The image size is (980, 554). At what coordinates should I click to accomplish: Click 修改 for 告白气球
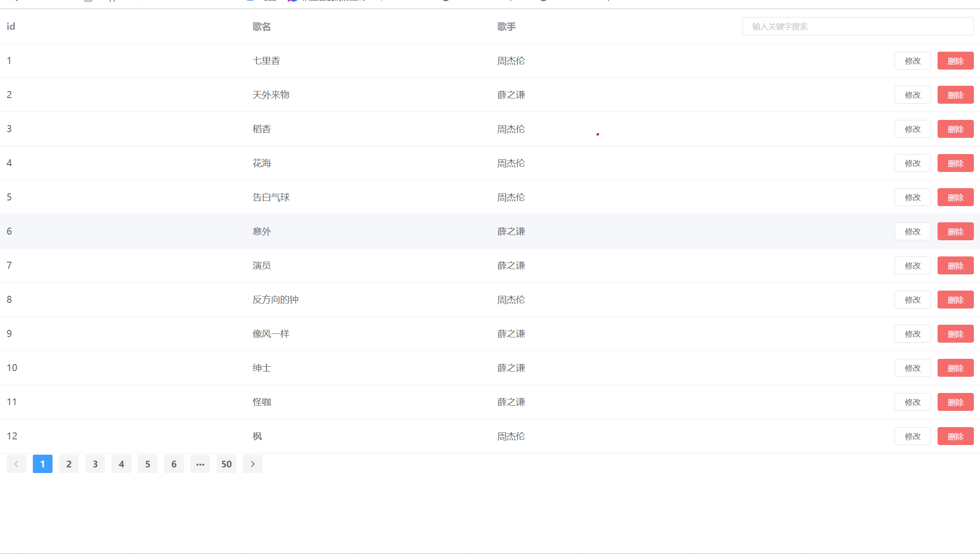click(x=913, y=197)
